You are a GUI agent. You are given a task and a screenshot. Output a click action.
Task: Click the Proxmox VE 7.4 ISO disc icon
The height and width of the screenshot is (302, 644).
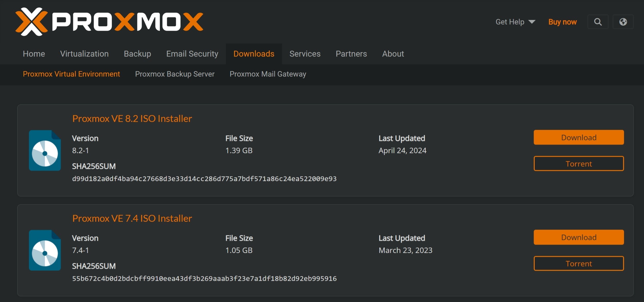tap(45, 250)
